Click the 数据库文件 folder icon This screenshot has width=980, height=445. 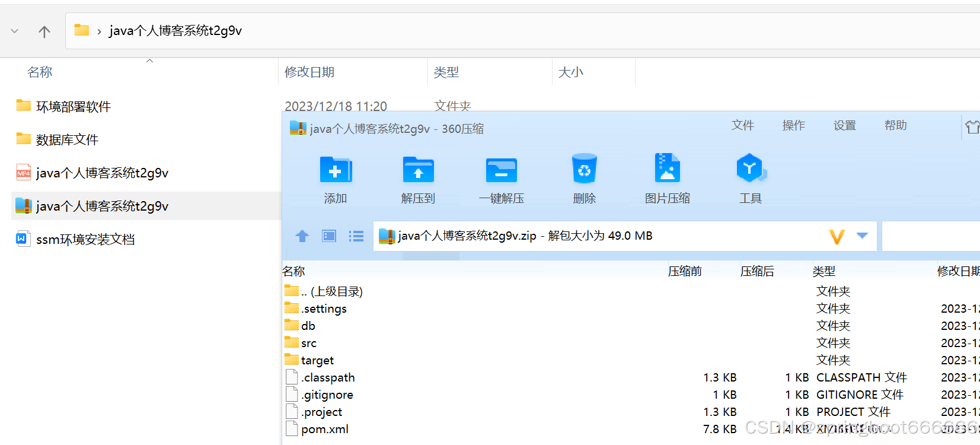coord(24,139)
